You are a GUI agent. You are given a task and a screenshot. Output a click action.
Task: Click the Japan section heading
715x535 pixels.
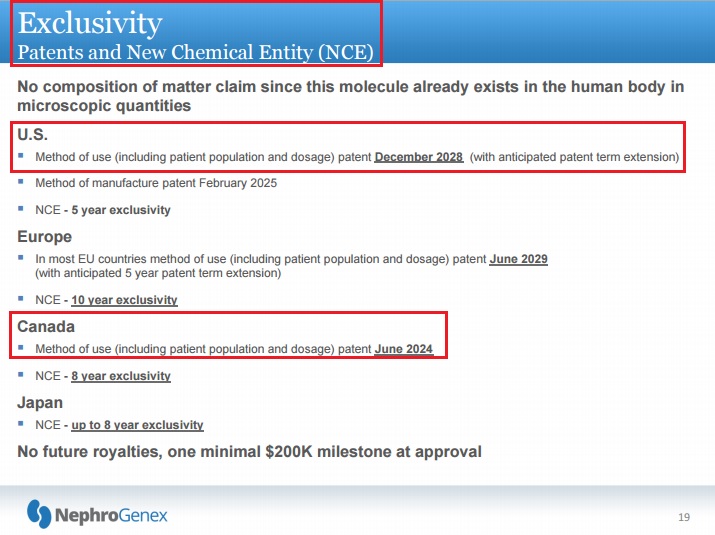(x=40, y=403)
